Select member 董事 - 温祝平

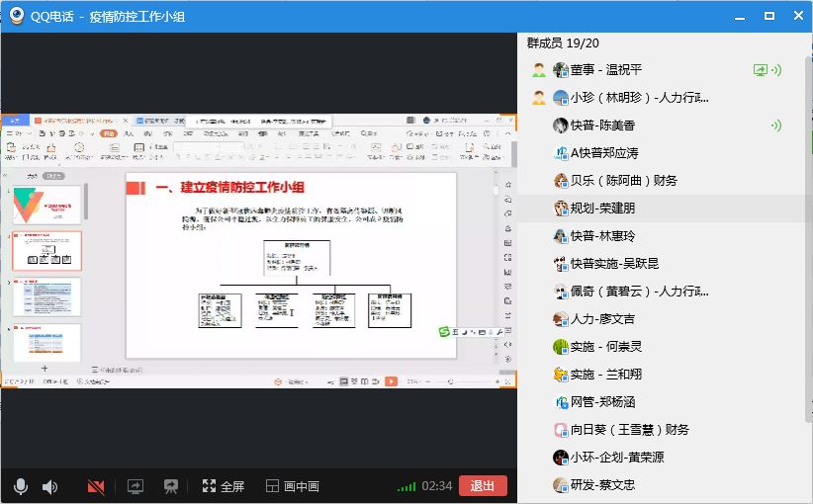[605, 70]
